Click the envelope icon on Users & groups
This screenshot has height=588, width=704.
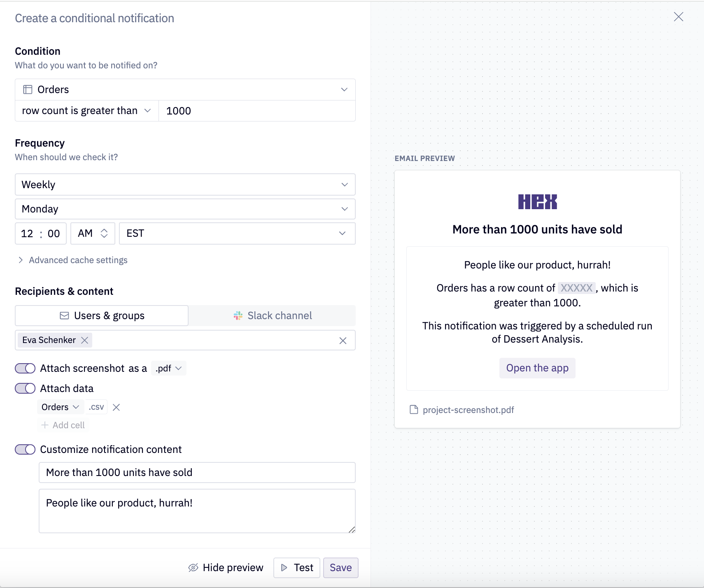coord(64,315)
